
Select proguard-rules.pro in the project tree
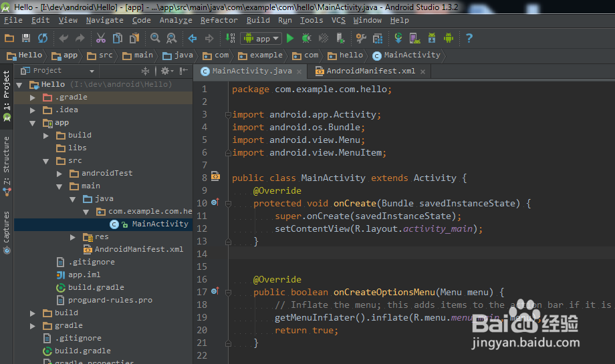point(104,300)
